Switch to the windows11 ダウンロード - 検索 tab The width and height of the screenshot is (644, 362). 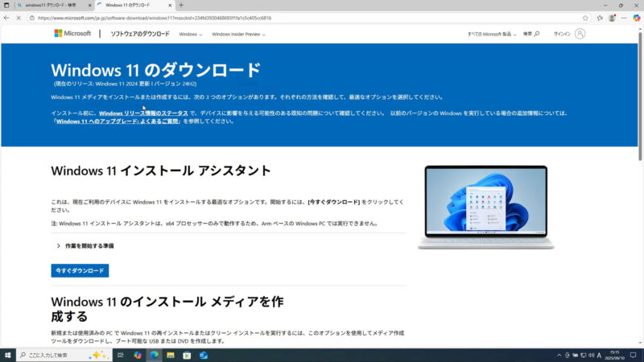[48, 5]
